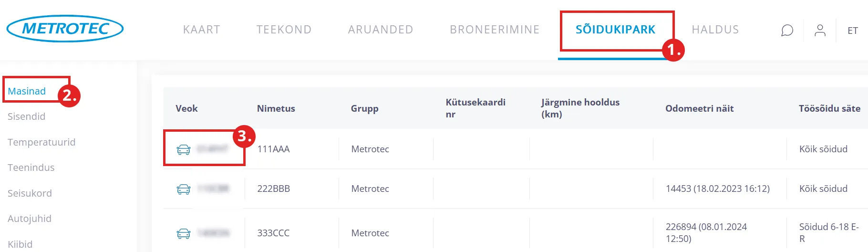Go to the ARUANDED tab
The image size is (868, 252).
[380, 30]
